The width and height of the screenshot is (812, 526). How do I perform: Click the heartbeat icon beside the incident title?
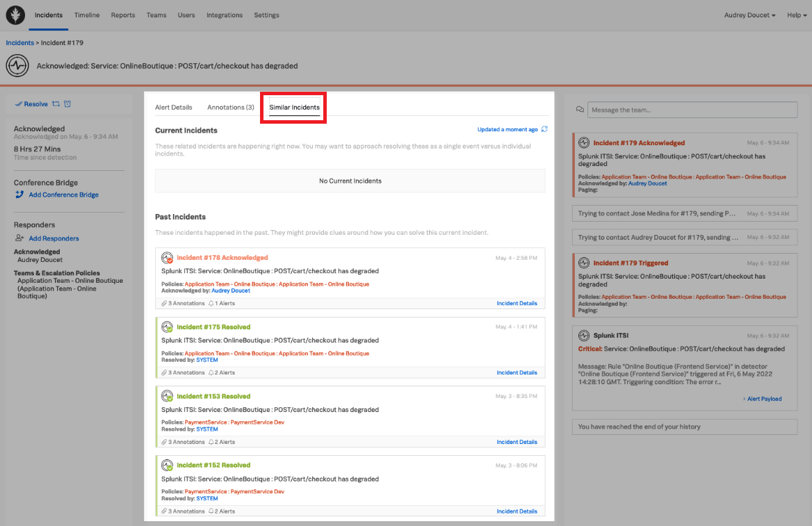(17, 66)
